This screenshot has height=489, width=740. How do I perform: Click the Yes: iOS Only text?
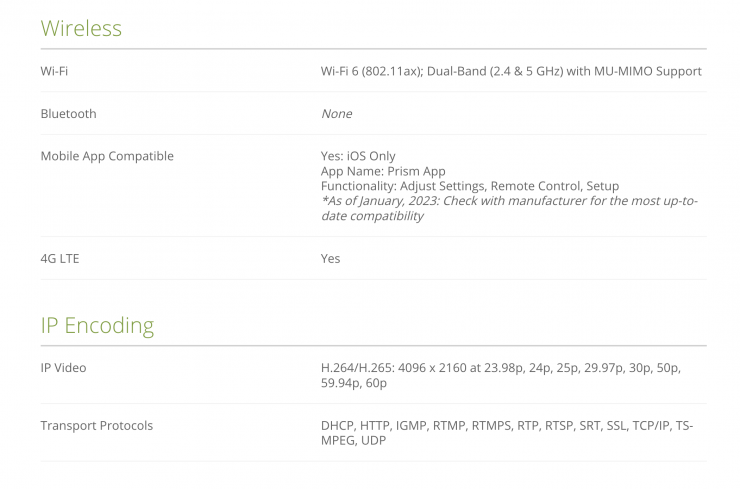coord(358,156)
